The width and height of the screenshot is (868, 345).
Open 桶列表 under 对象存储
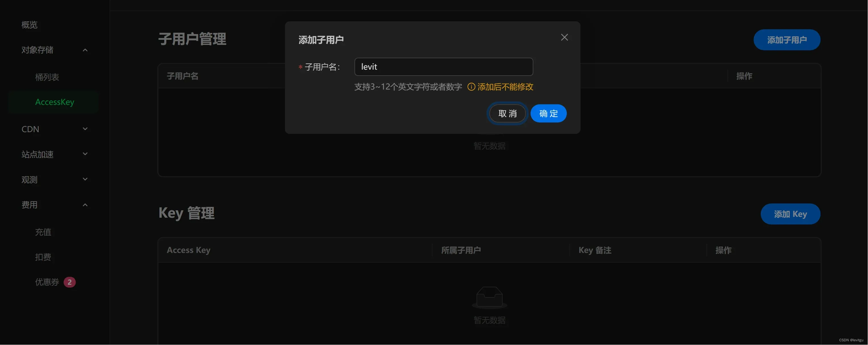(x=47, y=77)
